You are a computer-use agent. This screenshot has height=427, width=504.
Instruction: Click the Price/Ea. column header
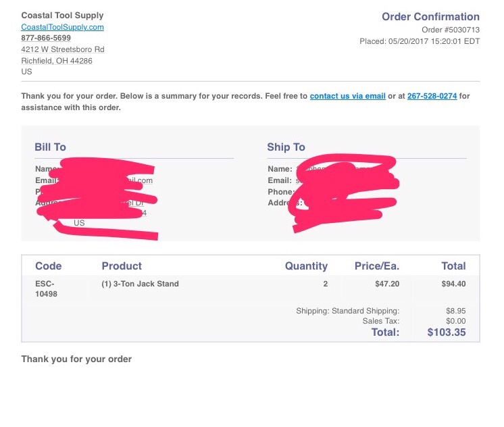pyautogui.click(x=377, y=266)
